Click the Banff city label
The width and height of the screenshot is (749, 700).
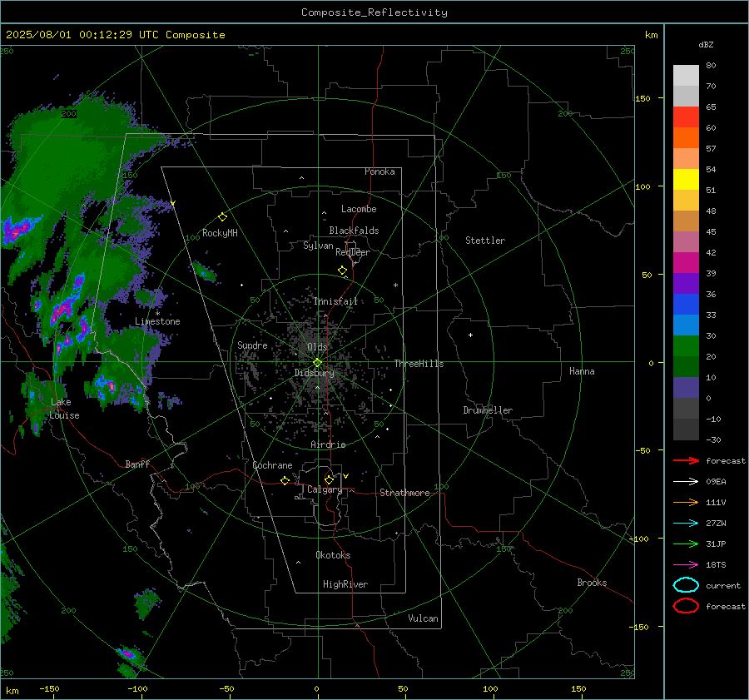point(137,464)
